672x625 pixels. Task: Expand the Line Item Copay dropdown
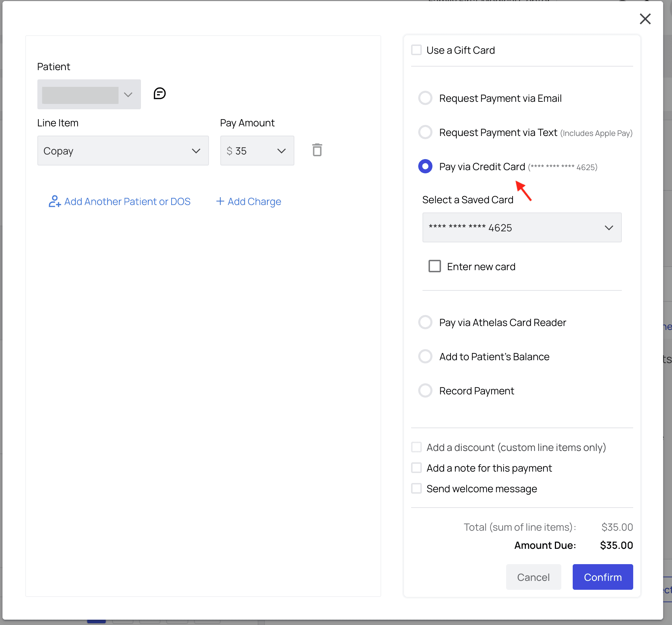coord(123,151)
